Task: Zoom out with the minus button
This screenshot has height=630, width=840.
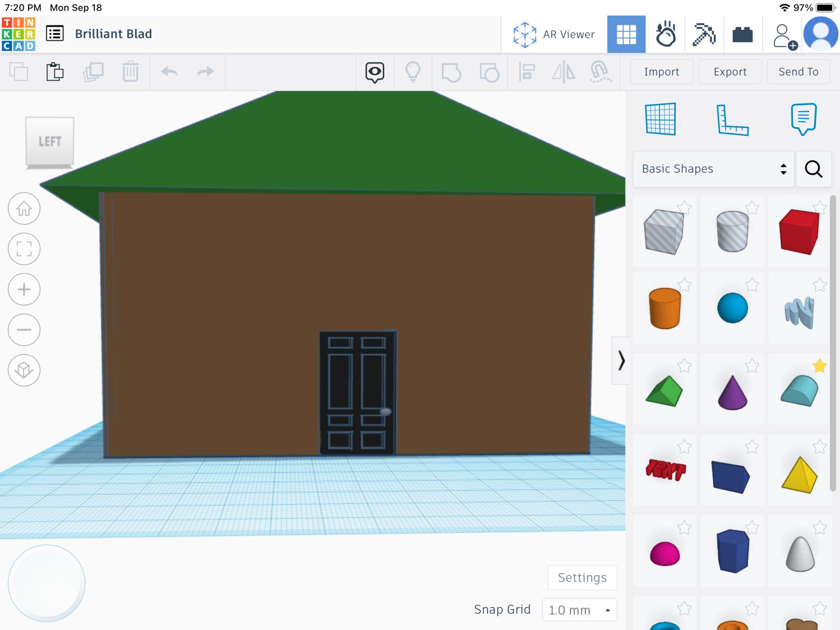Action: pyautogui.click(x=24, y=330)
